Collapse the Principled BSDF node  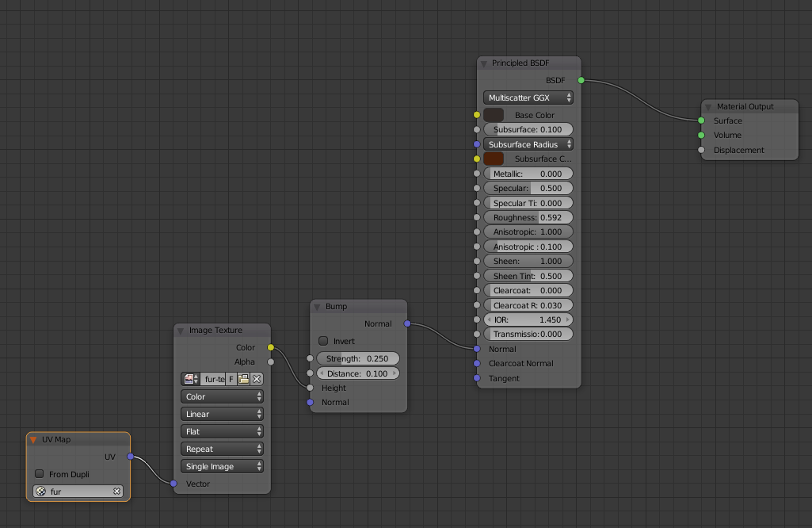pyautogui.click(x=484, y=63)
